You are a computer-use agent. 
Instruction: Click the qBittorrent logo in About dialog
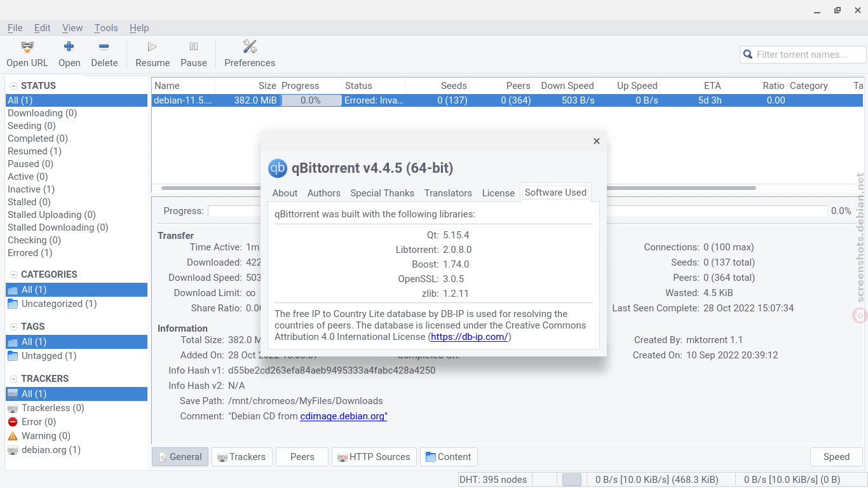click(x=278, y=168)
